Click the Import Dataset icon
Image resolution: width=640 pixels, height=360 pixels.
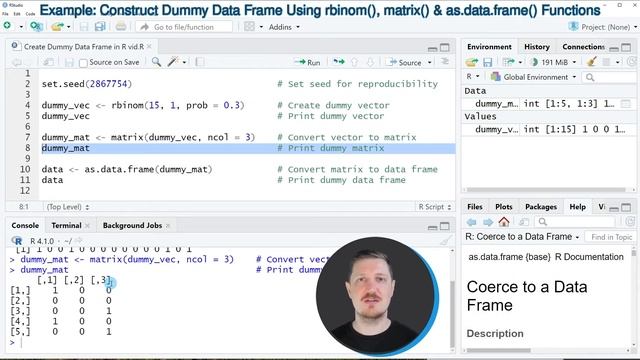(509, 62)
